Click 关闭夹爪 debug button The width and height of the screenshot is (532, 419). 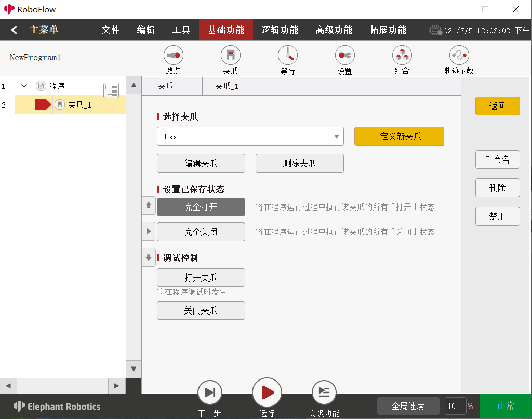pos(201,310)
